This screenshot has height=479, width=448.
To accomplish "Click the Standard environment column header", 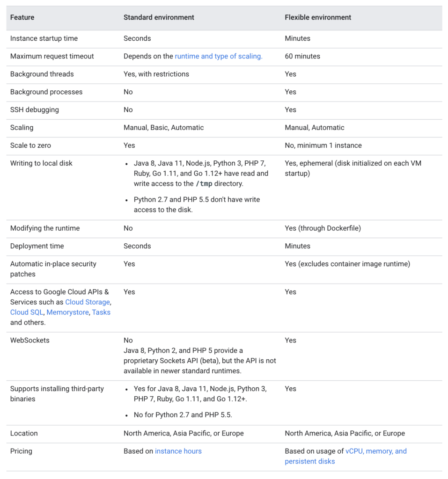I will pyautogui.click(x=159, y=17).
